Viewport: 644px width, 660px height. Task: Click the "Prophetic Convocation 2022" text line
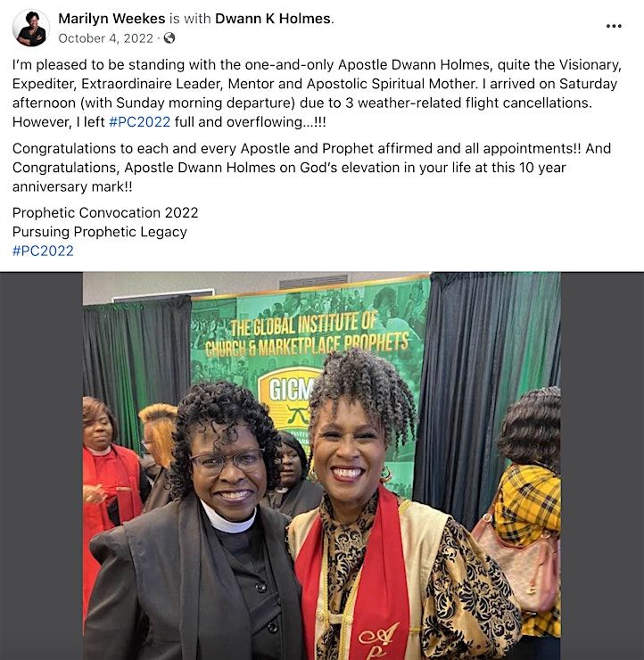[105, 212]
